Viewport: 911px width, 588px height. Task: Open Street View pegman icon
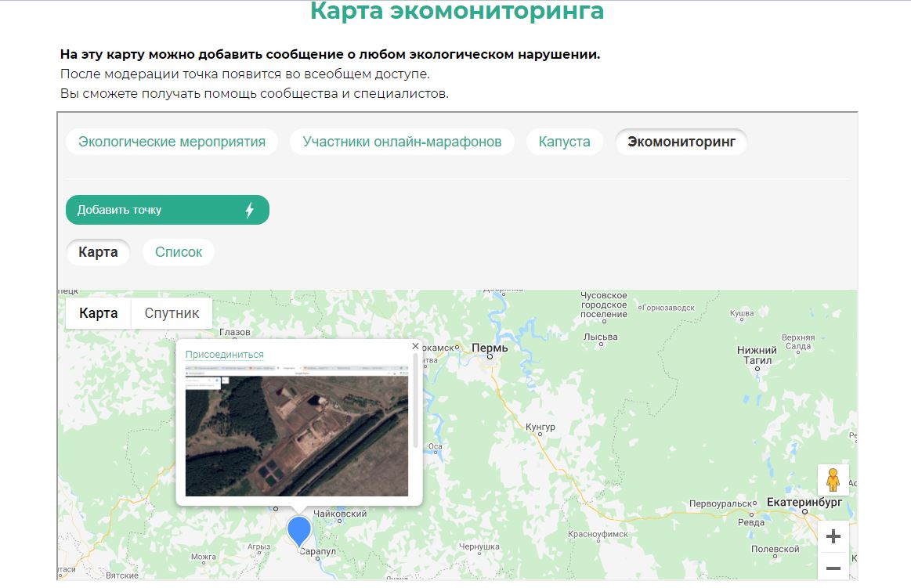pos(833,480)
